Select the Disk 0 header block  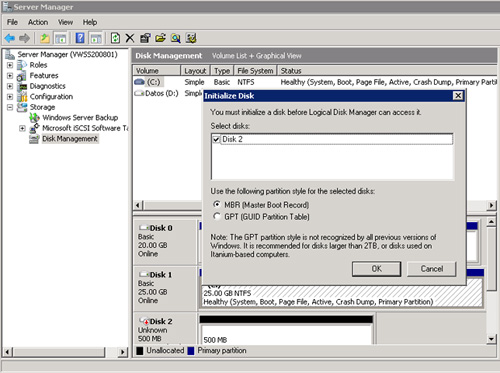[165, 241]
